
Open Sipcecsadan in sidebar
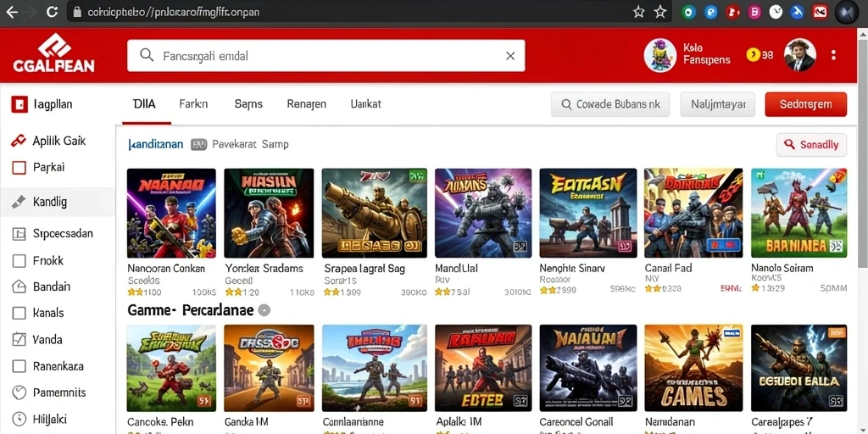[53, 233]
